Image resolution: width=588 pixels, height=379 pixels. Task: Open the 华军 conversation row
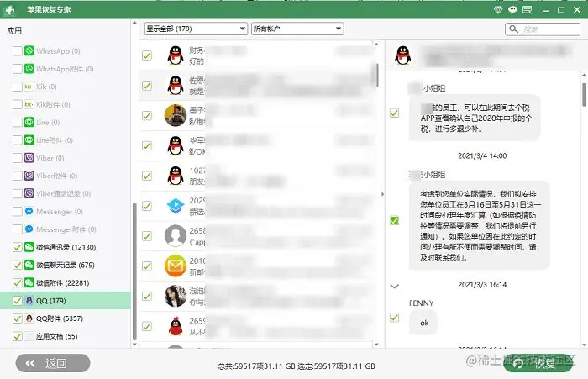coord(257,145)
